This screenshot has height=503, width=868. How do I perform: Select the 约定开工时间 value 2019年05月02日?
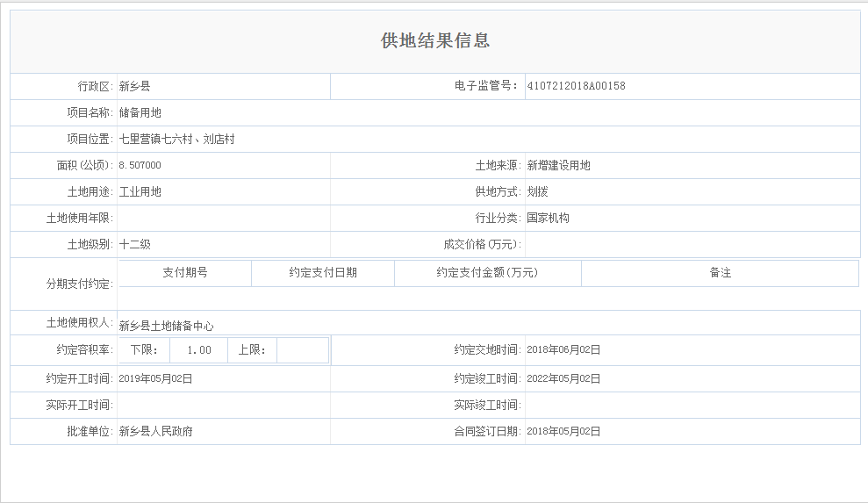155,378
